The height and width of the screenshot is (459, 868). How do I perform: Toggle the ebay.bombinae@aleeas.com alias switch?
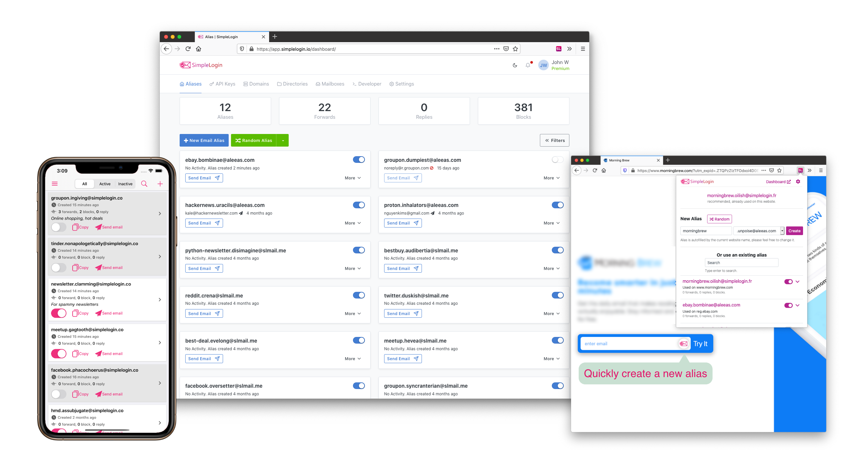coord(358,160)
